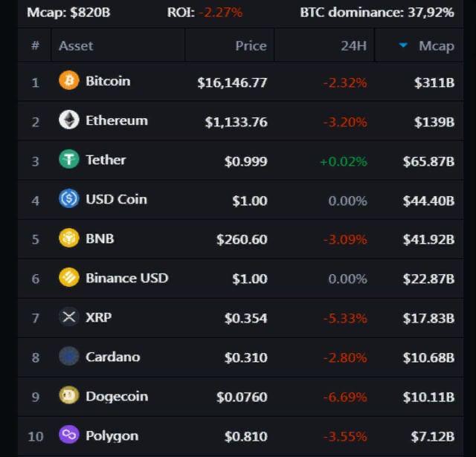This screenshot has height=457, width=476.
Task: Open the Bitcoin asset name link
Action: 108,81
